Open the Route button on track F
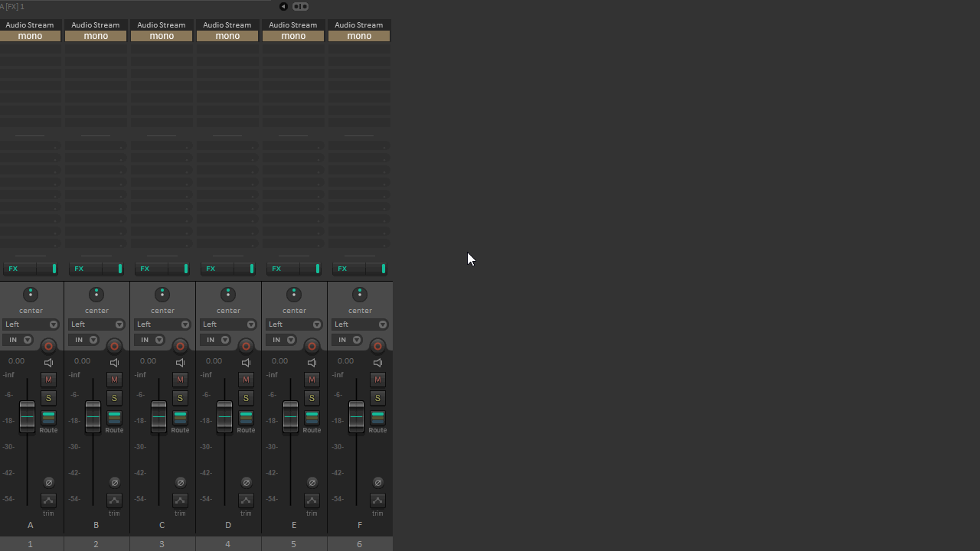980x551 pixels. (377, 417)
